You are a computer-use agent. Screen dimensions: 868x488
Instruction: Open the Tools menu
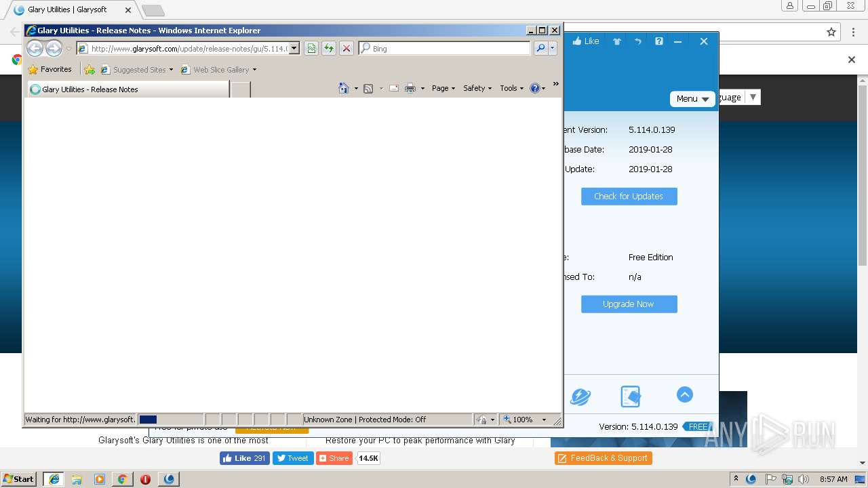512,88
